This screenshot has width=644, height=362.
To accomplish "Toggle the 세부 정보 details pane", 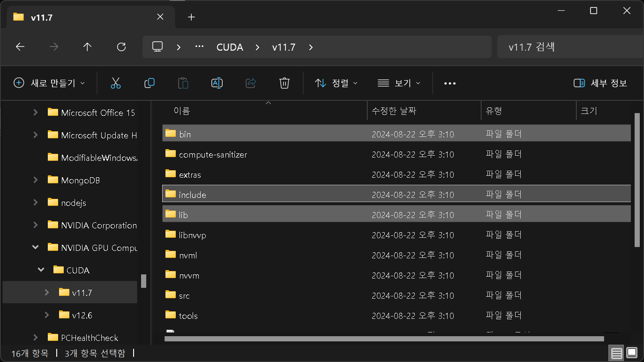I will pos(600,83).
